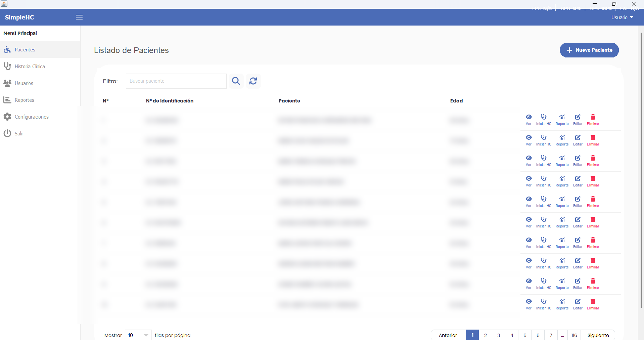This screenshot has height=340, width=644.
Task: Click Eliminar trash icon in last row
Action: 593,301
